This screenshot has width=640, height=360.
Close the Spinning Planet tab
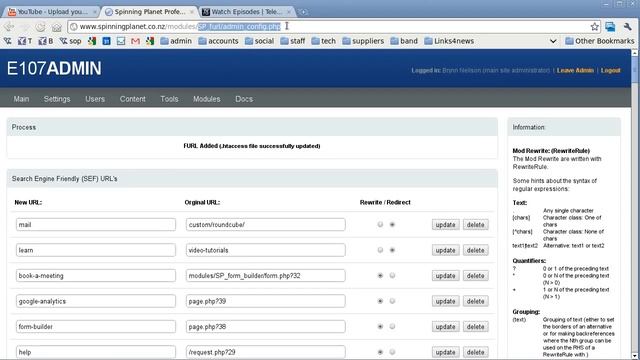(x=192, y=12)
